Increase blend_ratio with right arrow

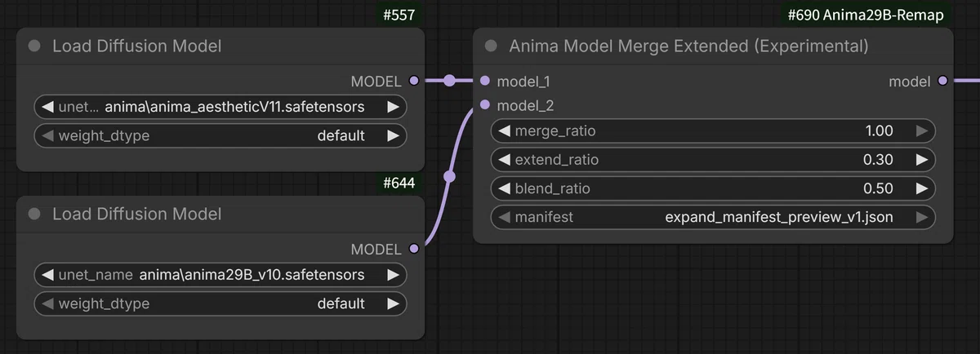[x=922, y=188]
